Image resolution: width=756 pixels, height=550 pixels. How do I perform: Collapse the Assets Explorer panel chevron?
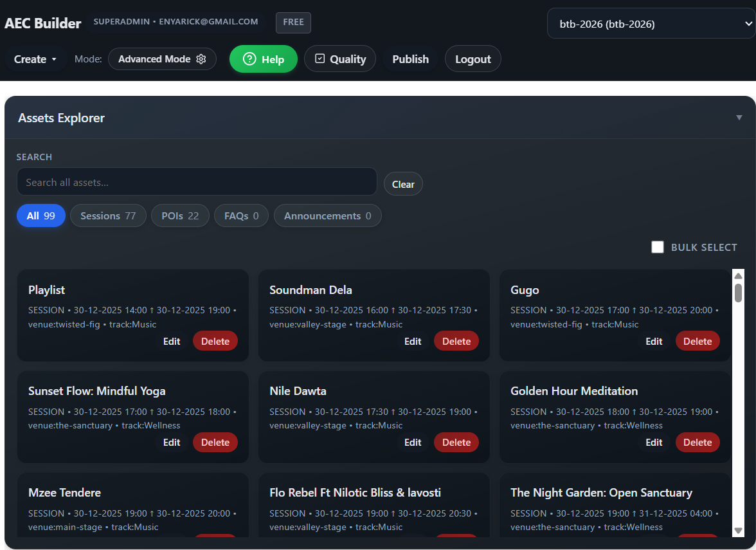tap(738, 118)
